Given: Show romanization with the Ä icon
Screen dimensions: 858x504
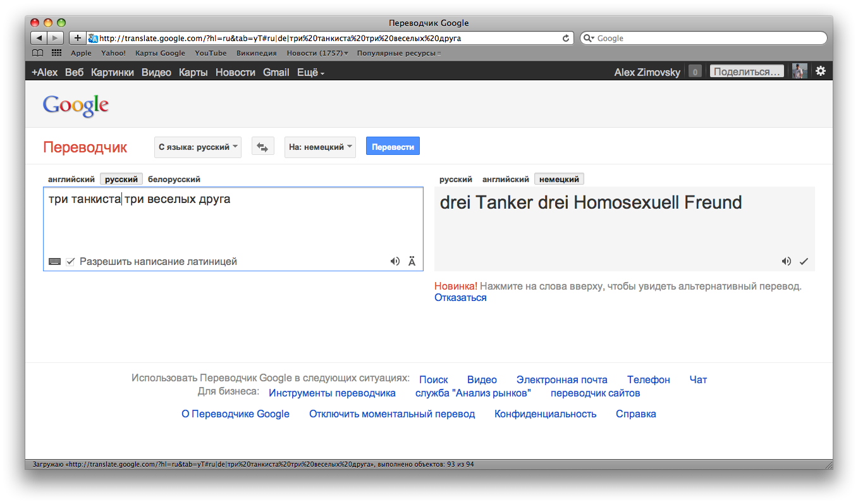Looking at the screenshot, I should (412, 261).
